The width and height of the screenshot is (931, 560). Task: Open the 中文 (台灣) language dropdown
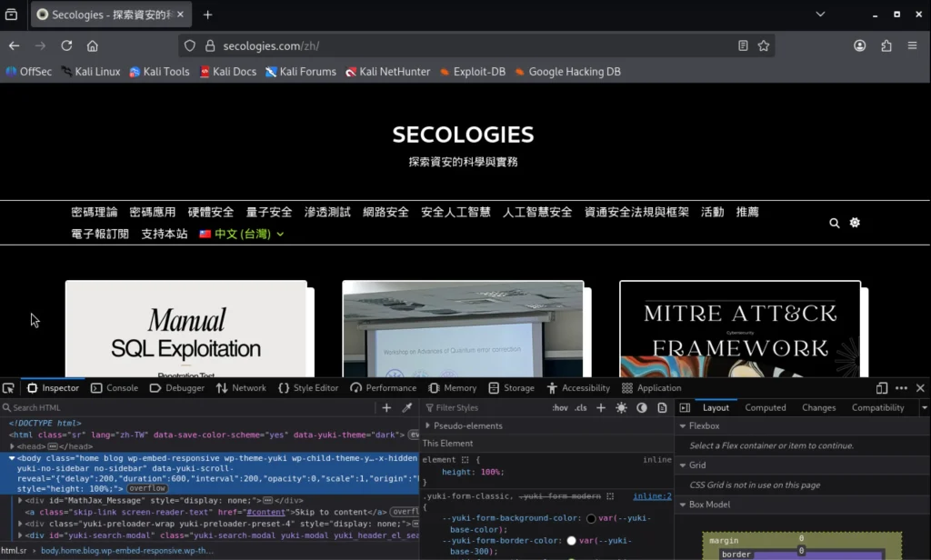click(242, 235)
